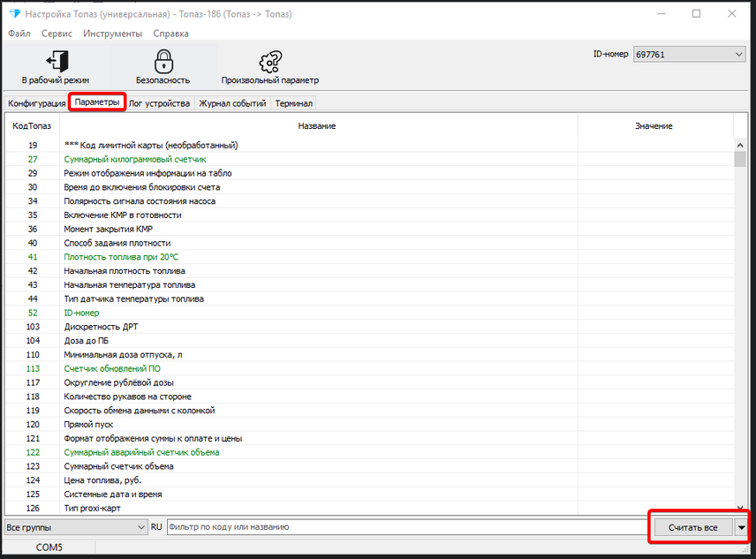Open the Инструменты menu
The width and height of the screenshot is (756, 559).
click(x=112, y=34)
